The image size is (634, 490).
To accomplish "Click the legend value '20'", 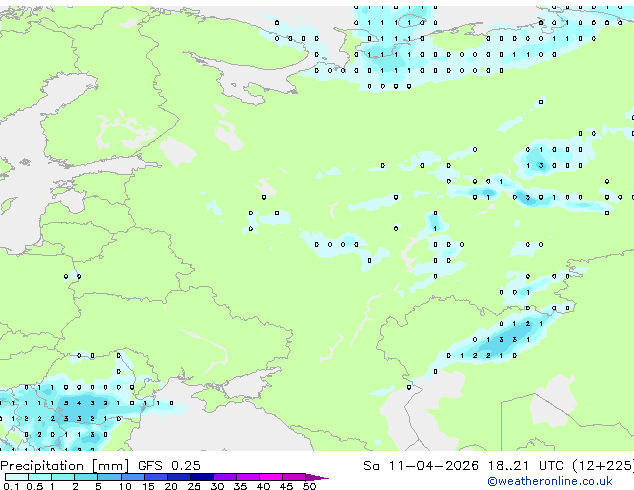I will (x=171, y=486).
